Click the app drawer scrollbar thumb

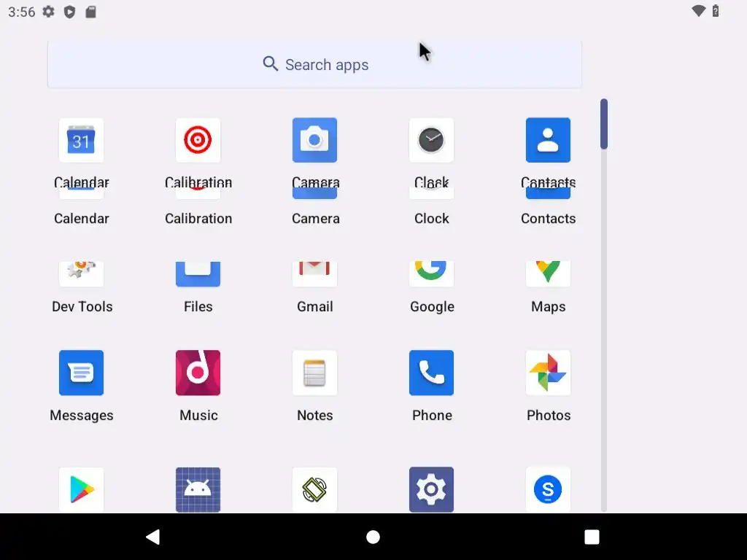(603, 124)
